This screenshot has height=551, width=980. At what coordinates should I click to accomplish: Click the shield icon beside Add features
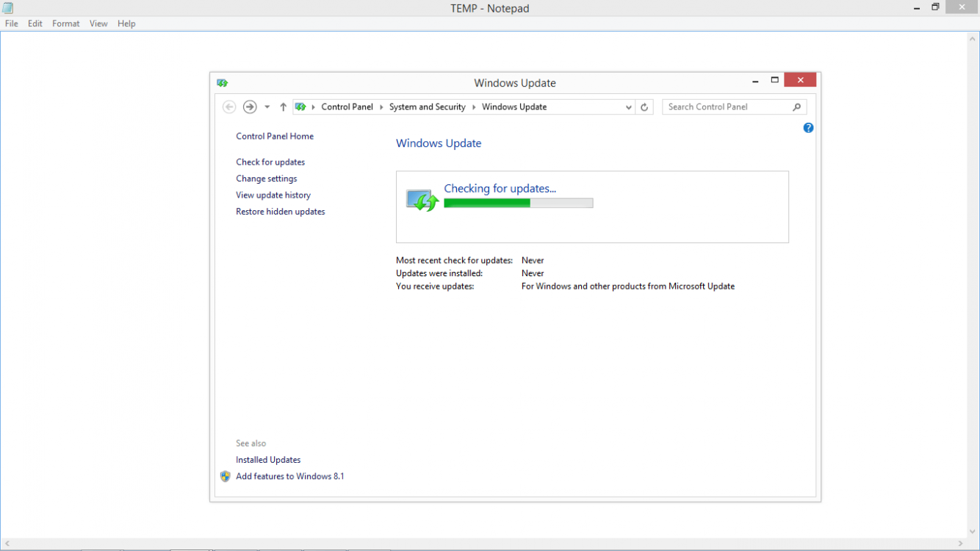point(226,476)
